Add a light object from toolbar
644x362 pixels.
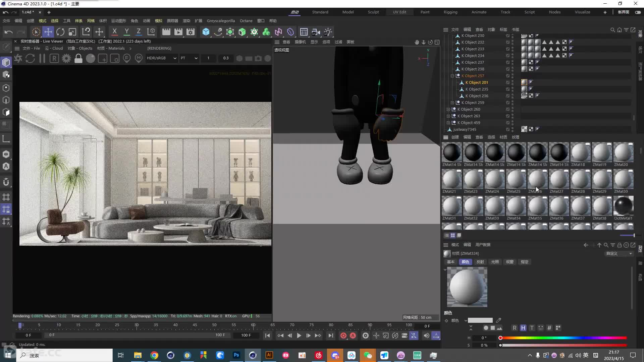(x=328, y=32)
